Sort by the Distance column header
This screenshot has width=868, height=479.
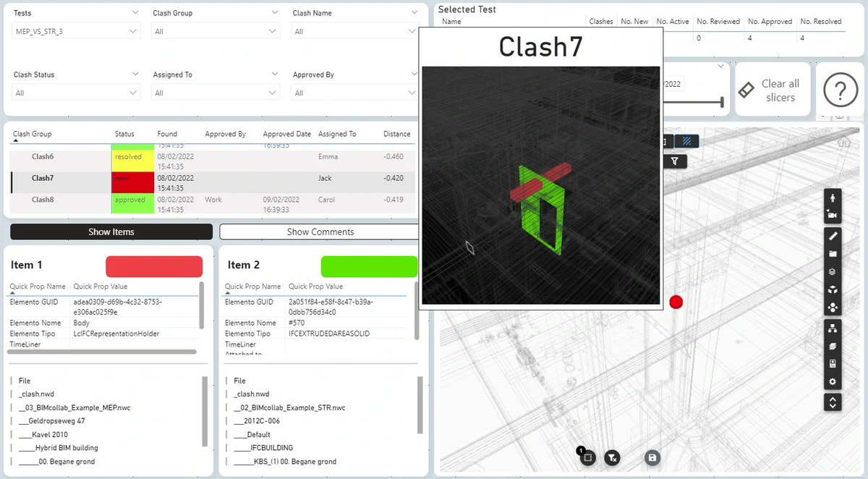397,134
